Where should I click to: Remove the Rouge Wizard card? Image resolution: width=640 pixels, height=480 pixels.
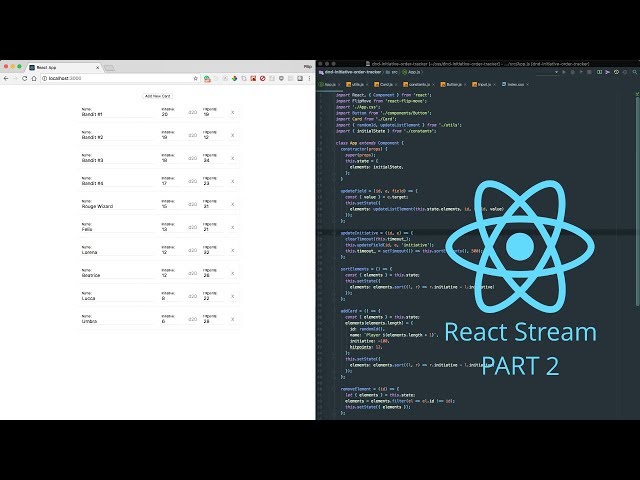click(233, 204)
